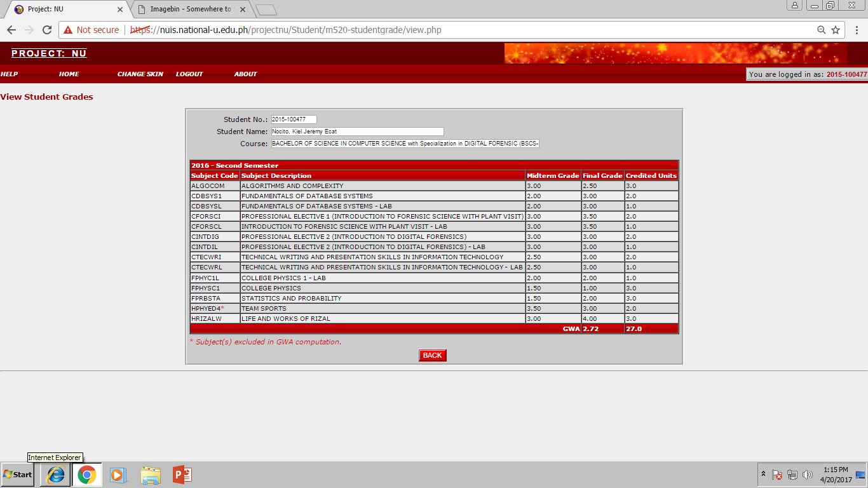Open Chrome menu three-dot icon
Image resolution: width=868 pixels, height=488 pixels.
click(856, 30)
